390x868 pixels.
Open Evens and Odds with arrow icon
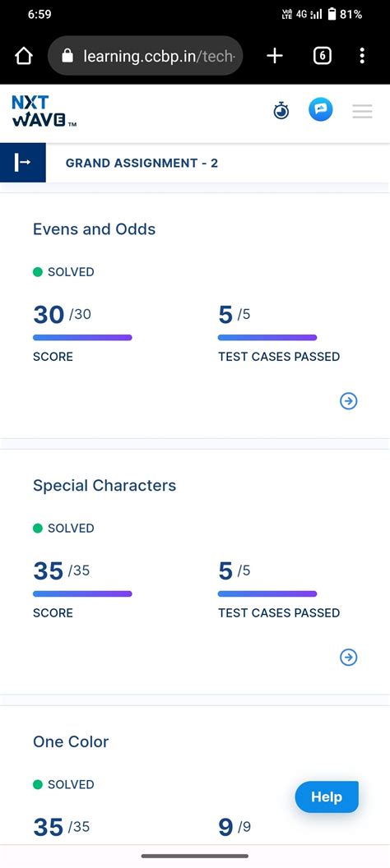click(x=349, y=401)
